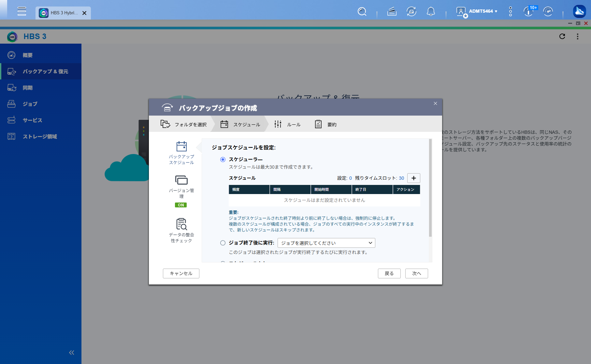This screenshot has width=591, height=364.
Task: Select バックアップ & 復元 in sidebar
Action: tap(41, 71)
